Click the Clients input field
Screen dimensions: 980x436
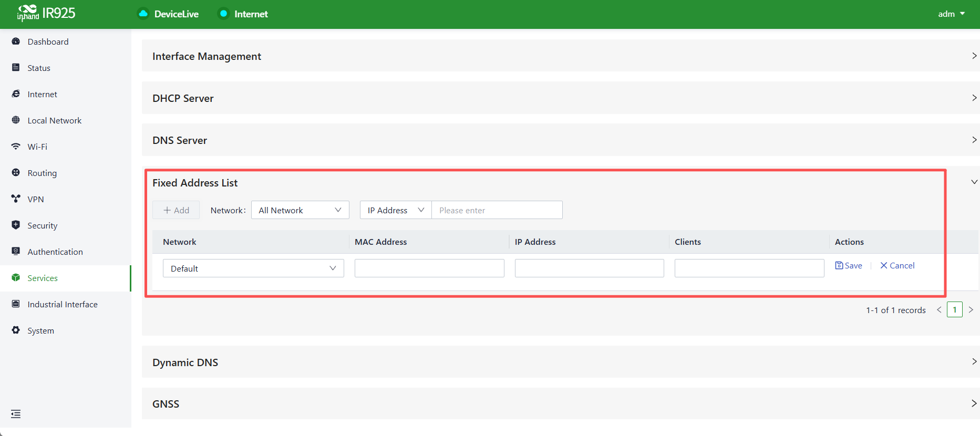pos(749,268)
